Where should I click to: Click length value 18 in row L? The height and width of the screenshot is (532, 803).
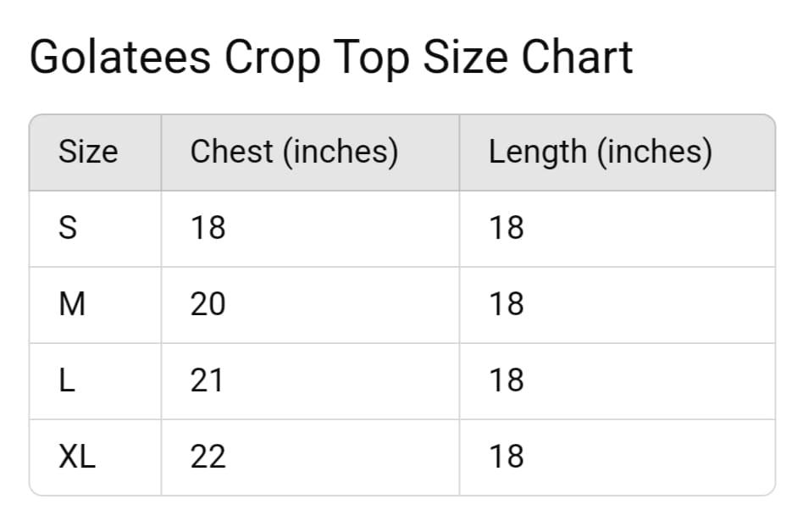point(506,381)
